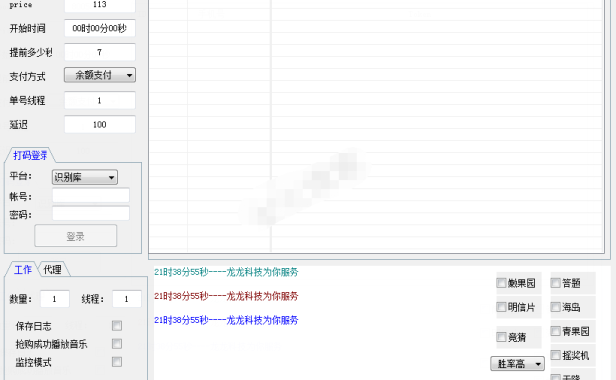Select the 打码登录 tab

[x=30, y=155]
